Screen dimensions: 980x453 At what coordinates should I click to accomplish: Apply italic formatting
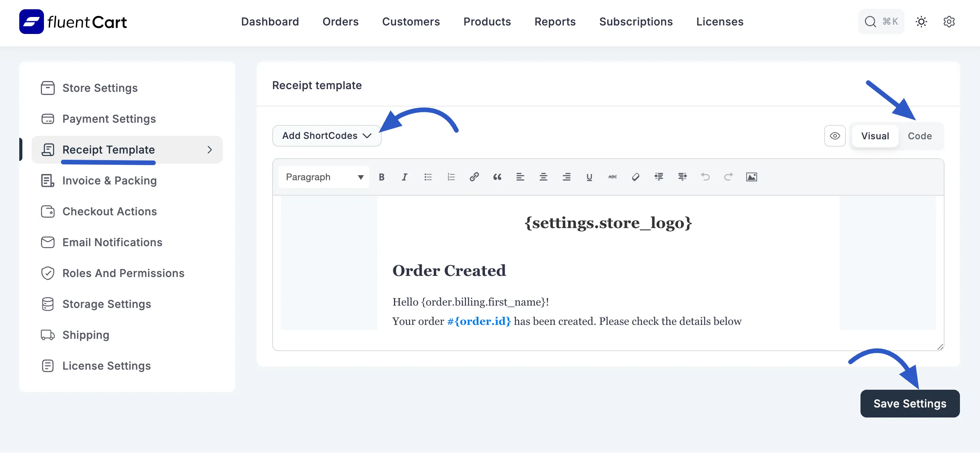[404, 177]
